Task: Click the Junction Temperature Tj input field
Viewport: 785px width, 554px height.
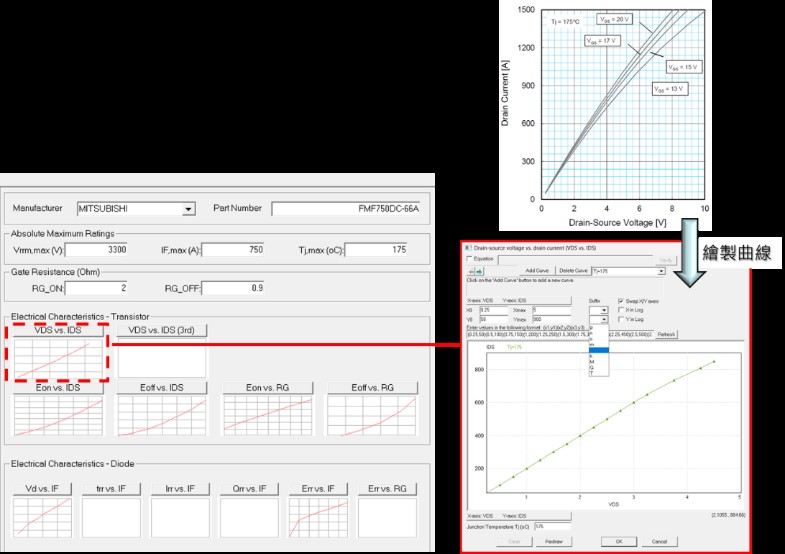Action: point(552,524)
